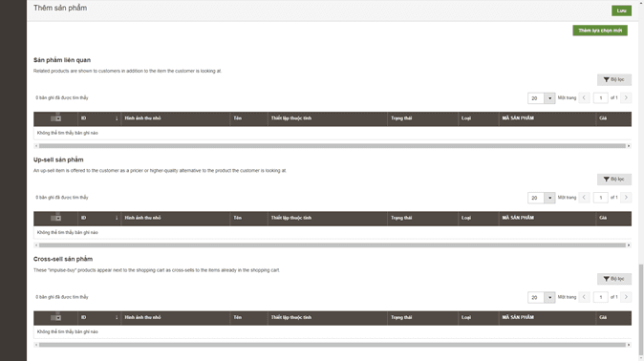
Task: Open Bộ lọc filter for Up-sell sản phẩm
Action: point(614,179)
